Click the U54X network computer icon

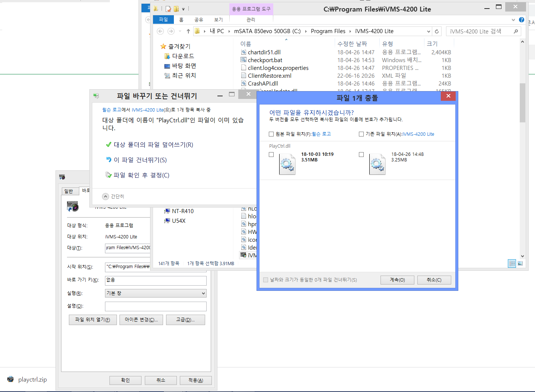pos(167,221)
